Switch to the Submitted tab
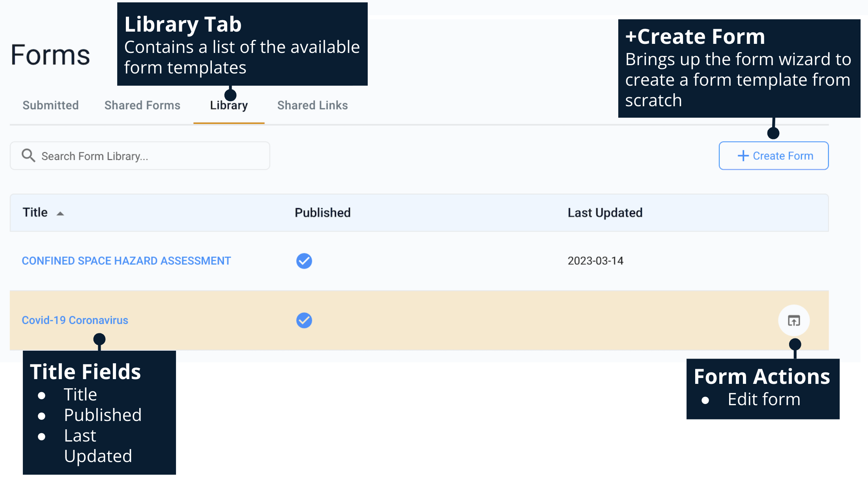The width and height of the screenshot is (868, 481). (x=51, y=105)
